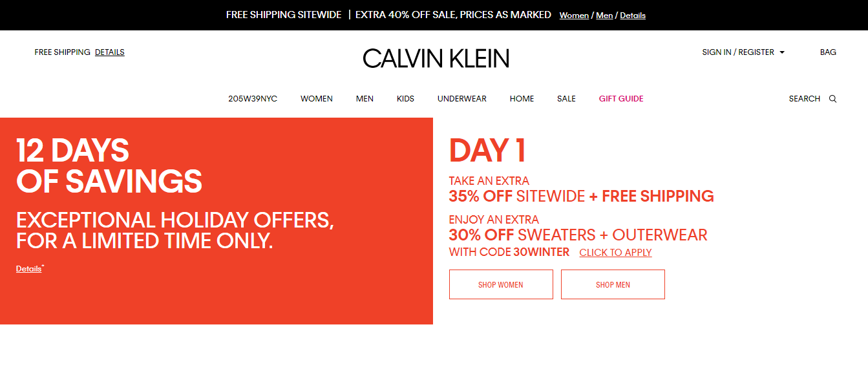Open the Men navigation menu
Viewport: 868px width, 371px height.
click(365, 99)
